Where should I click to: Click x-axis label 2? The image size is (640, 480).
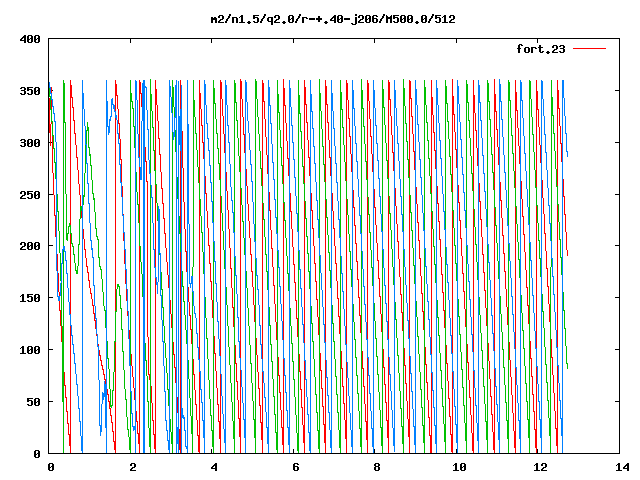pyautogui.click(x=133, y=467)
